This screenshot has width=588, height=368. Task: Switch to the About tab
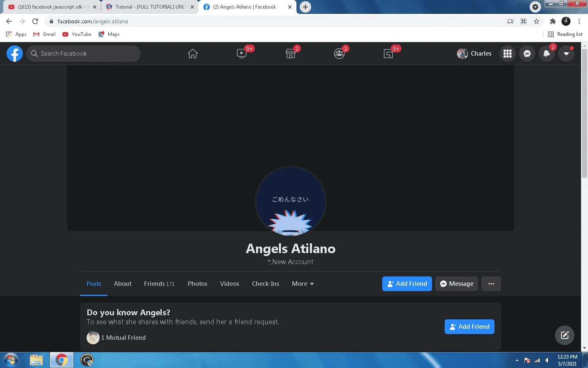coord(122,284)
